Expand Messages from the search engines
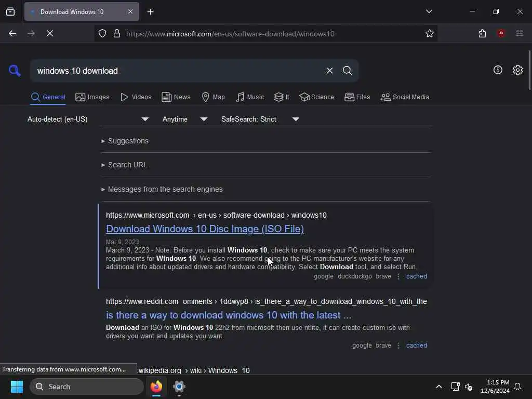The image size is (532, 399). pos(162,189)
